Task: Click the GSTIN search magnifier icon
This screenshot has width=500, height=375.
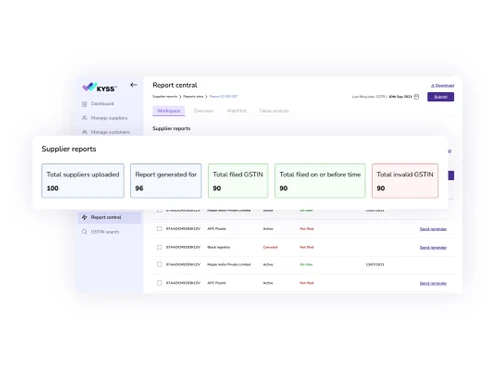Action: click(84, 232)
